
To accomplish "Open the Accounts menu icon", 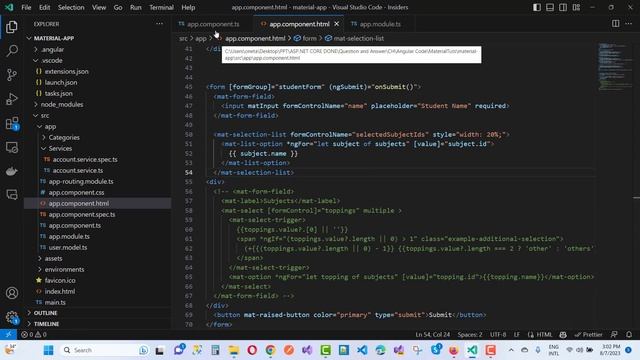I will tap(12, 293).
